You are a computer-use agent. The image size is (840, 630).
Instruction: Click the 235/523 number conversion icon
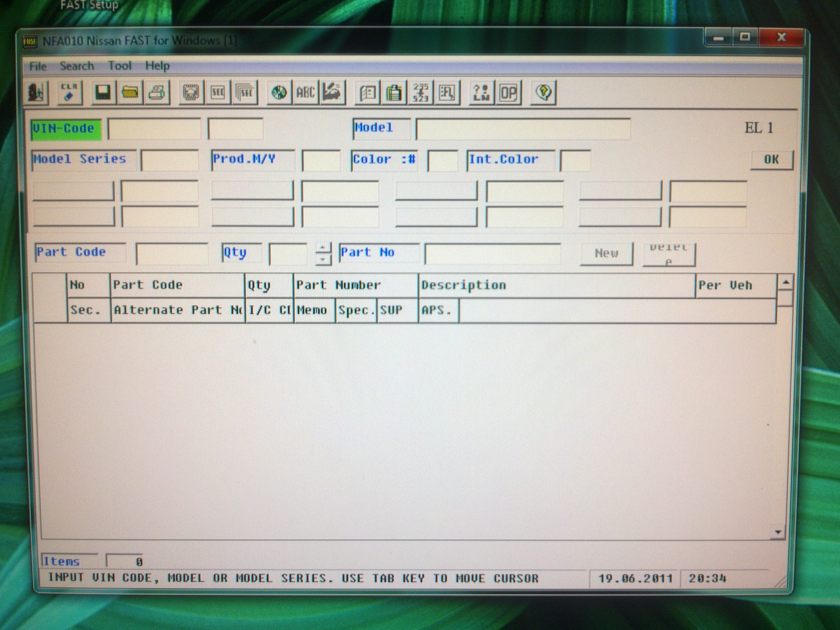point(421,92)
